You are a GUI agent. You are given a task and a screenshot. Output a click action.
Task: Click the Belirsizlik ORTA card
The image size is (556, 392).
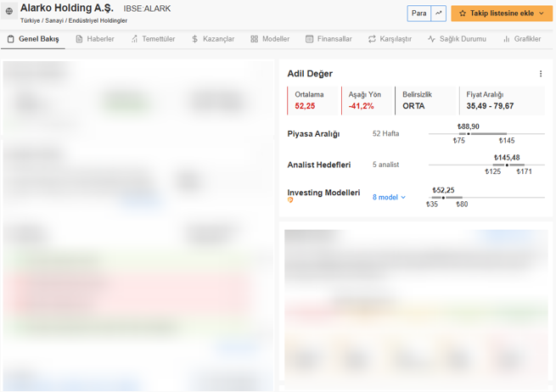(425, 101)
